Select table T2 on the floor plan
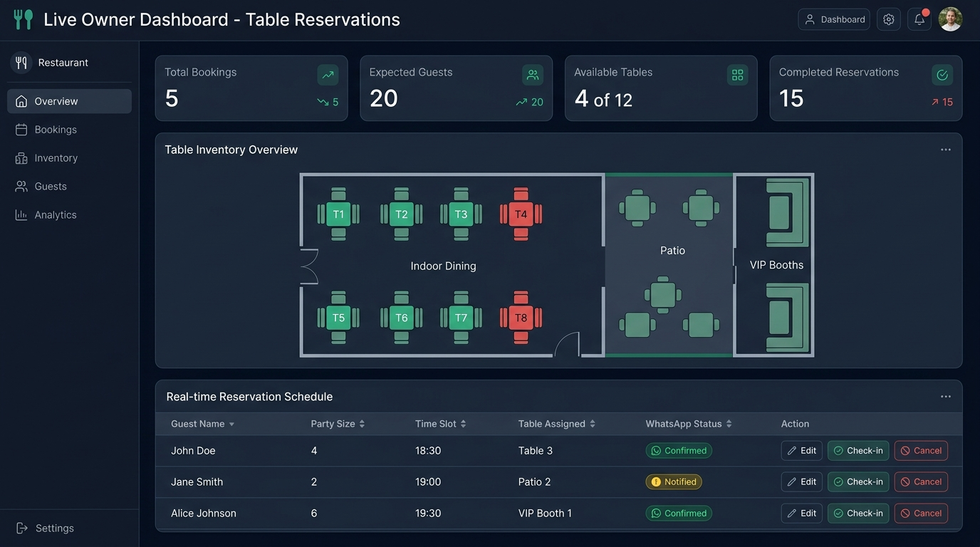The width and height of the screenshot is (980, 547). [402, 214]
